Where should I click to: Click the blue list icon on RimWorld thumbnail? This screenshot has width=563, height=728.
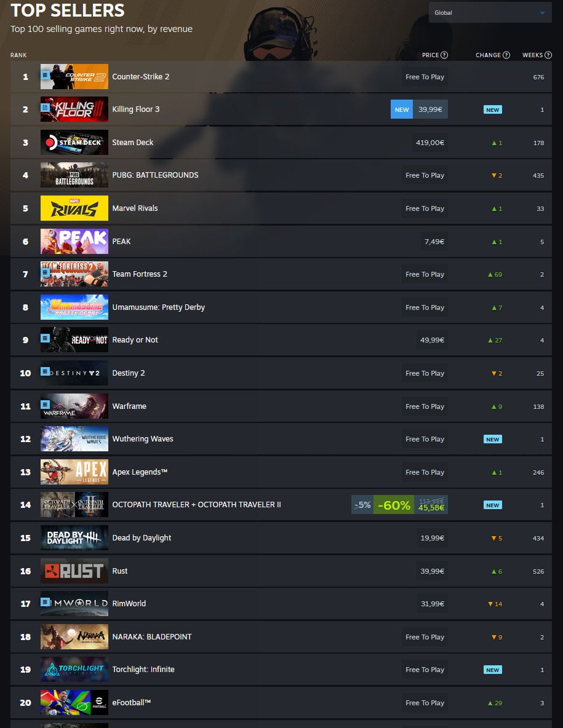pyautogui.click(x=45, y=602)
